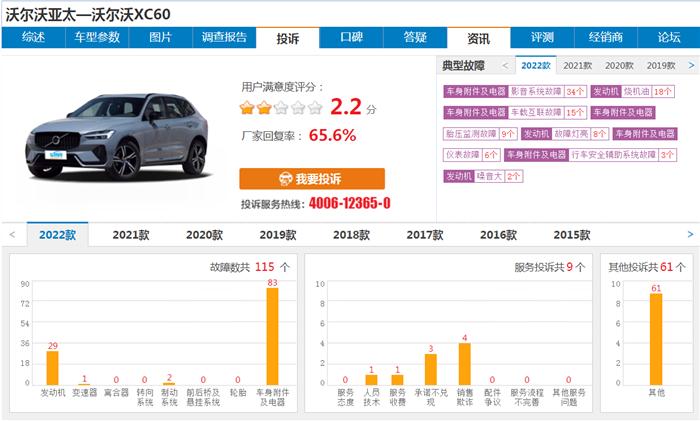This screenshot has height=421, width=700.
Task: Switch to the 资讯 tab
Action: pyautogui.click(x=479, y=38)
